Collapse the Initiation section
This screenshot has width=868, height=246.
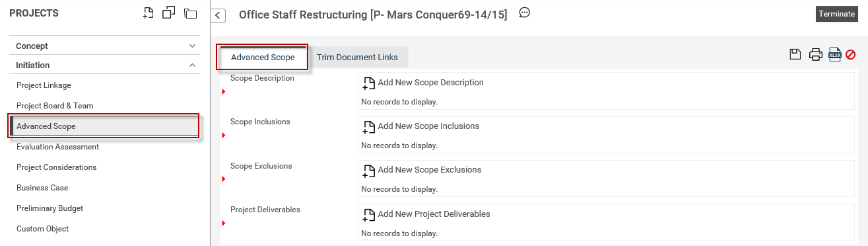(106, 65)
